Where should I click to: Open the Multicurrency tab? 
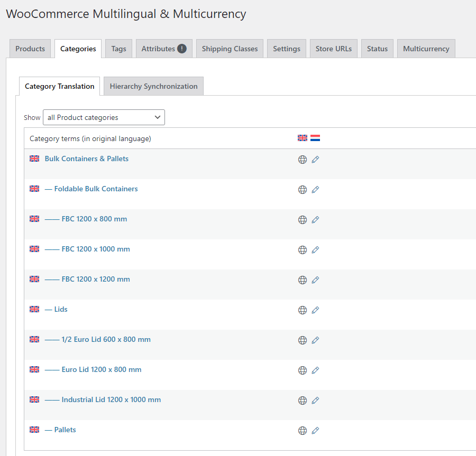(x=426, y=49)
